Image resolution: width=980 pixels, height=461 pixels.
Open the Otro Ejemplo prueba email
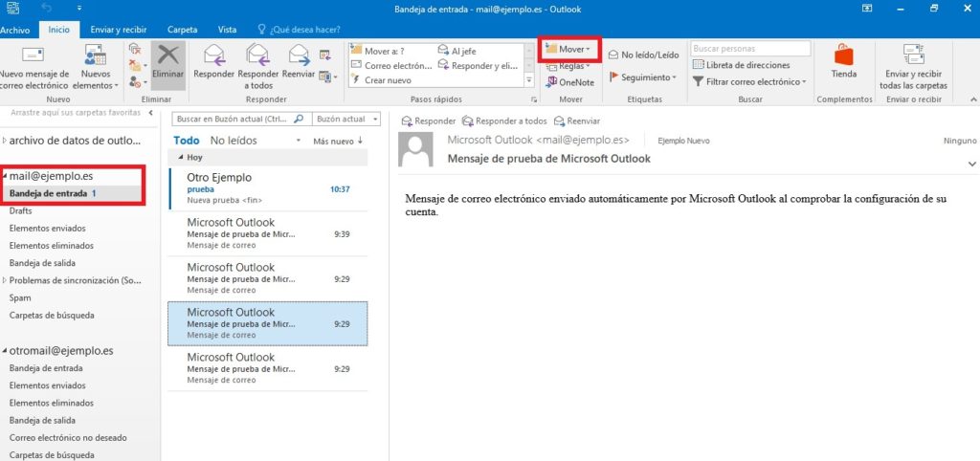click(x=268, y=188)
